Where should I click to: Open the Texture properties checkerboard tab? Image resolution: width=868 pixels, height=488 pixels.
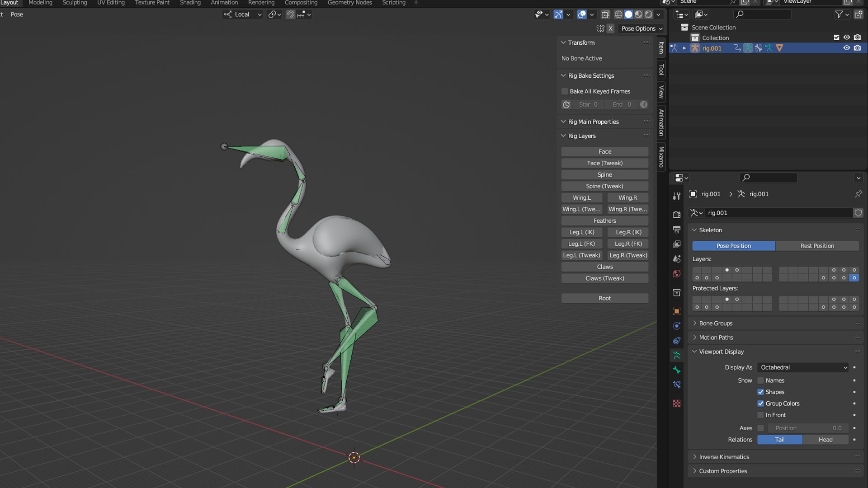coord(676,404)
